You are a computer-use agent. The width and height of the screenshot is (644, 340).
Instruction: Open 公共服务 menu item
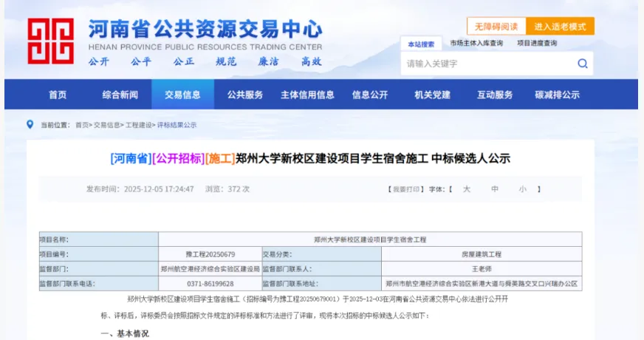(245, 95)
